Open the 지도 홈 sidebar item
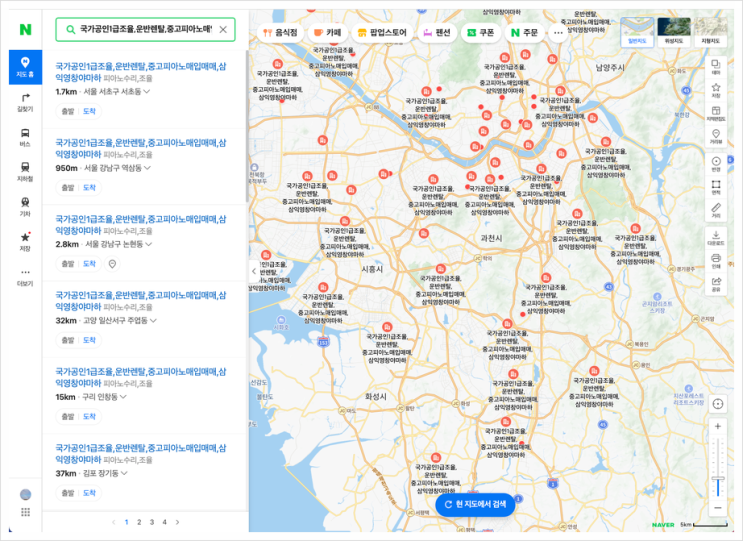 tap(25, 67)
